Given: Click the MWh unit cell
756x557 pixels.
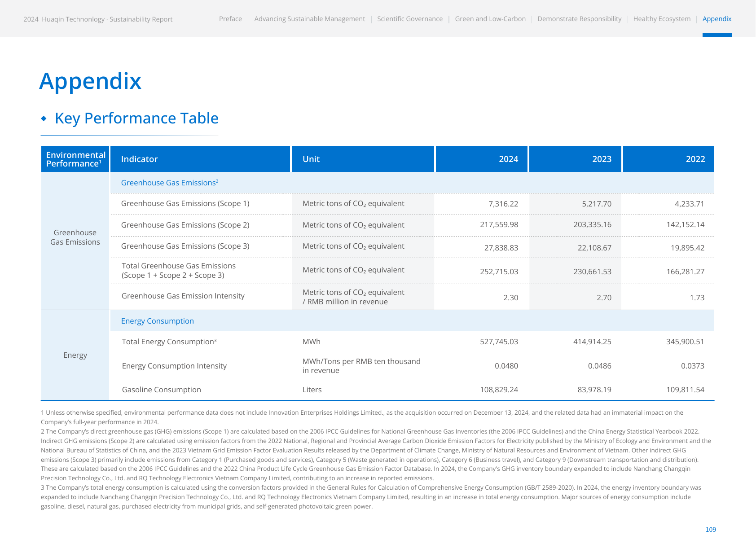Looking at the screenshot, I should [312, 342].
